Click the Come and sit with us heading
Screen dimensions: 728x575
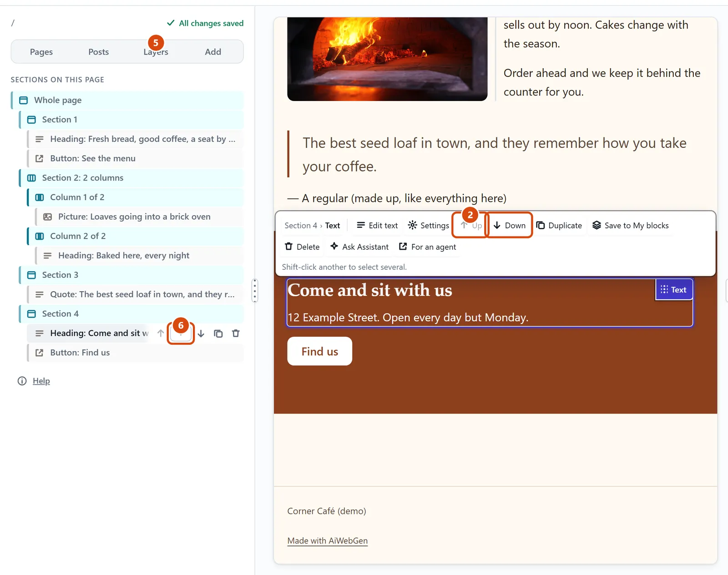tap(370, 290)
